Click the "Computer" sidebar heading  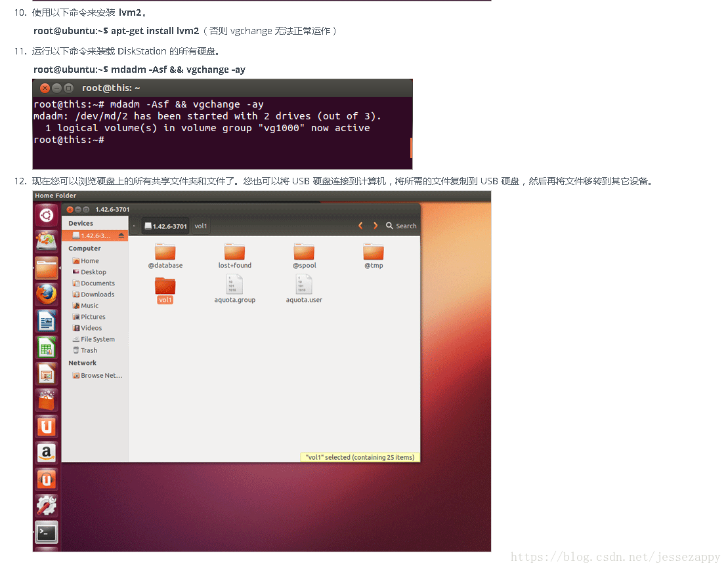click(85, 248)
